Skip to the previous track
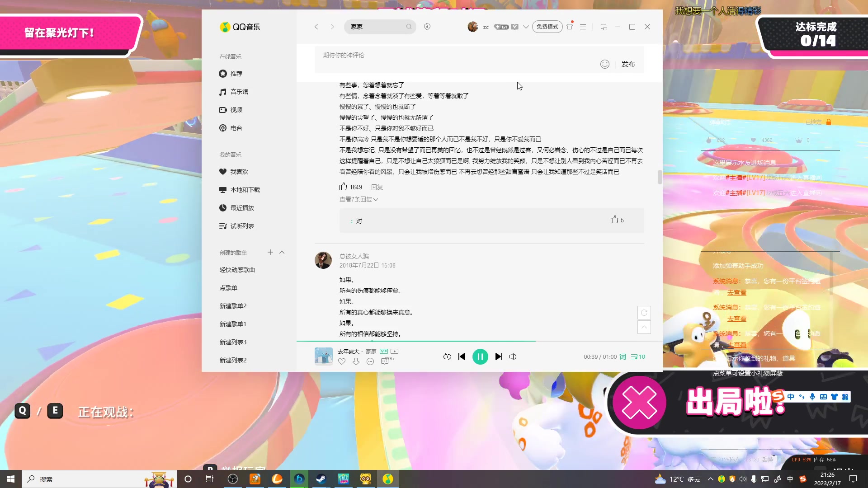This screenshot has width=868, height=488. click(x=462, y=357)
